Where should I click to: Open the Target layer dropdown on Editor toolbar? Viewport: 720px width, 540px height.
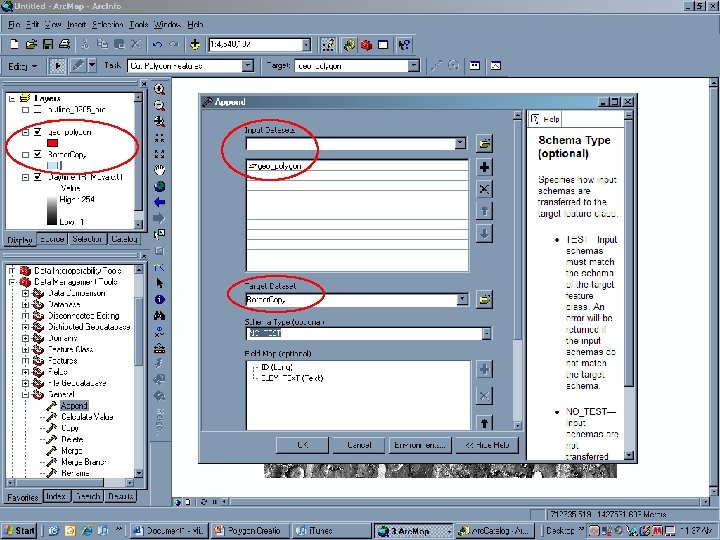click(x=414, y=66)
